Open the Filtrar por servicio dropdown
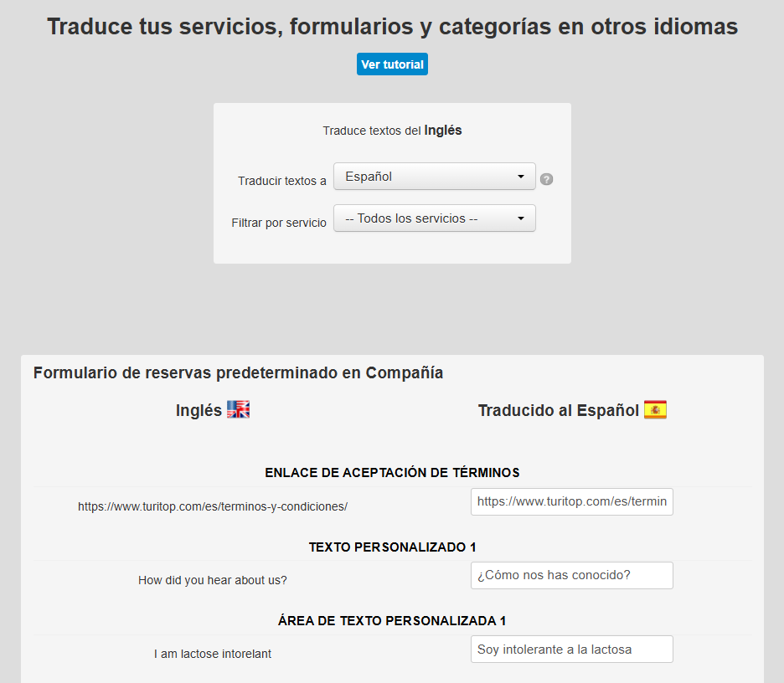 435,218
